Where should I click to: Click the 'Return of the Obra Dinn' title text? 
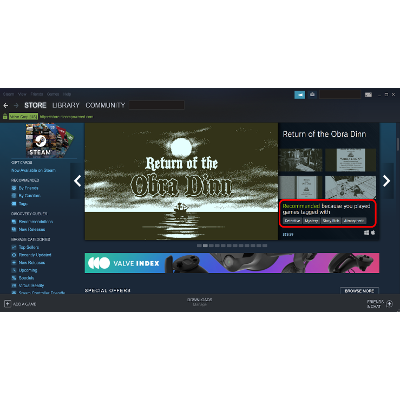[x=324, y=134]
